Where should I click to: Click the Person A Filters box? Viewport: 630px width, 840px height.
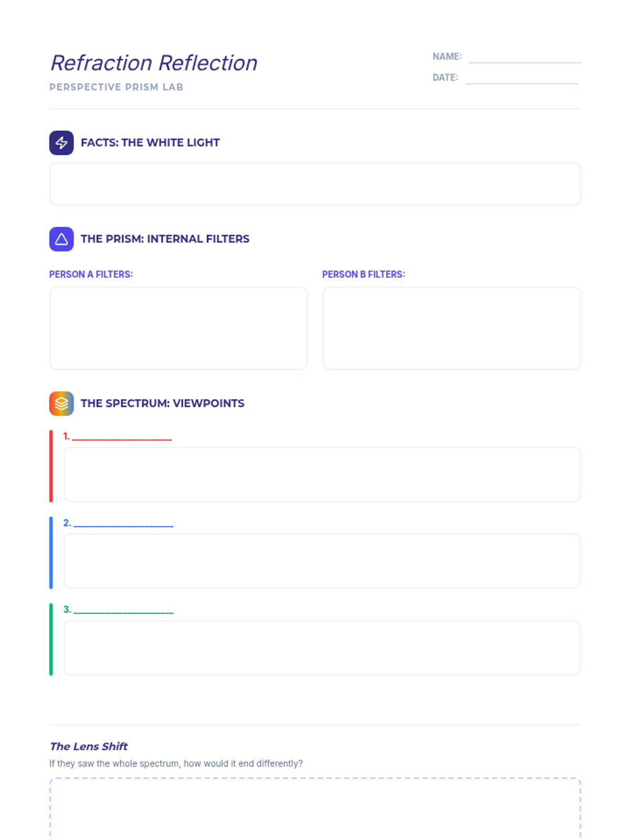coord(178,328)
